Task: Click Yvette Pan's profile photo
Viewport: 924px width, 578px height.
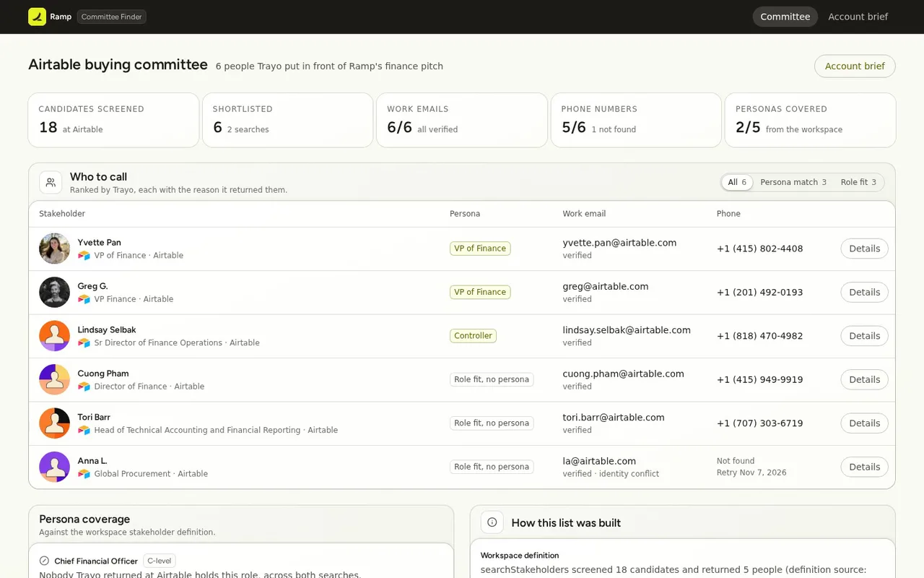Action: [54, 249]
